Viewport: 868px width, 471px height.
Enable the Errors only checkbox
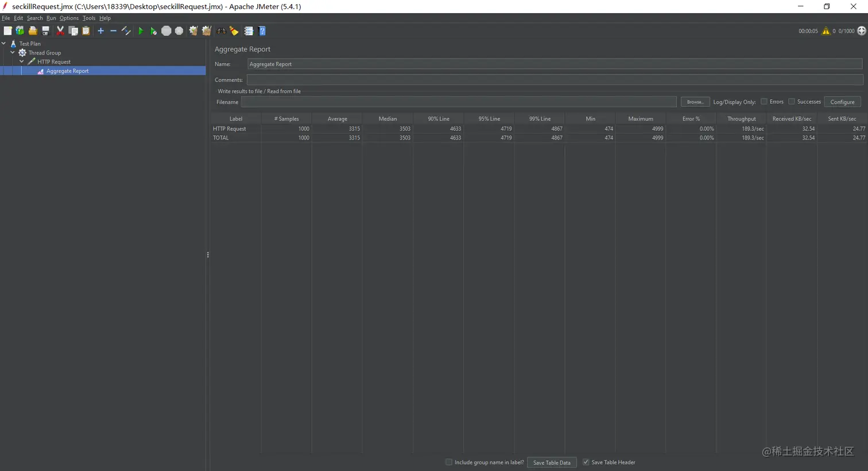click(x=764, y=102)
